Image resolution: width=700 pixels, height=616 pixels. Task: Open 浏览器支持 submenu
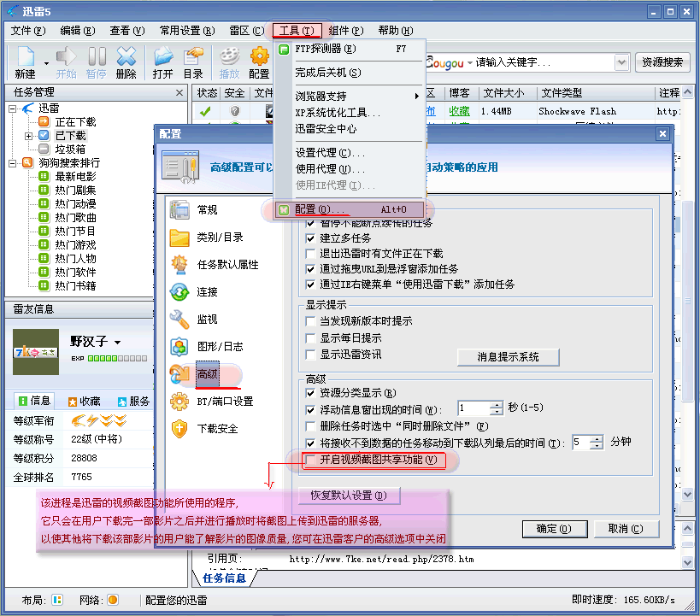[357, 96]
